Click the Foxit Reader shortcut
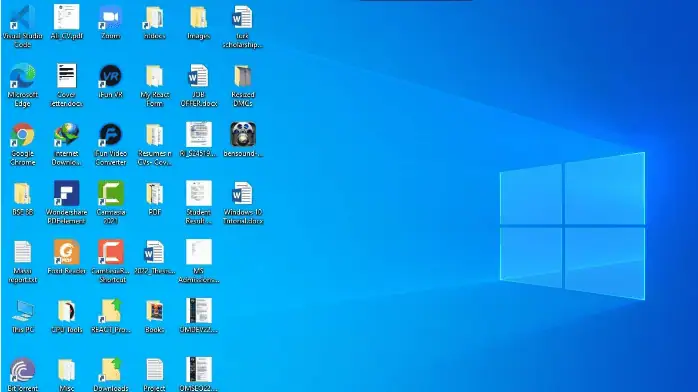 [66, 252]
